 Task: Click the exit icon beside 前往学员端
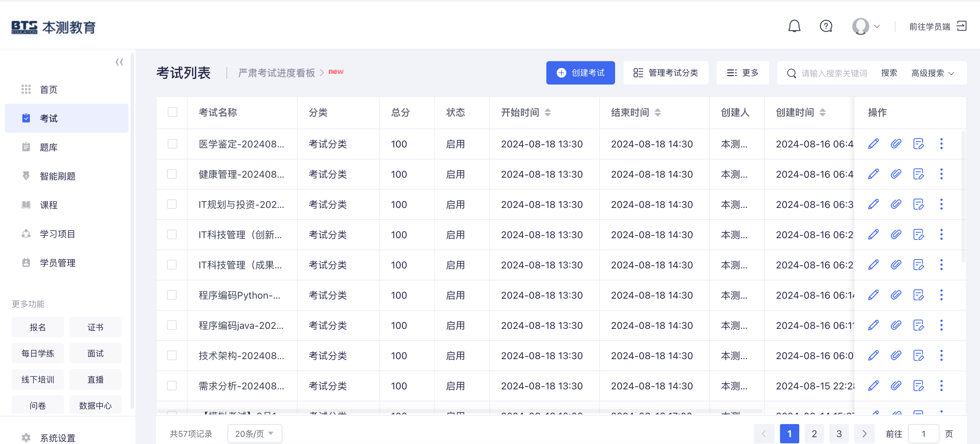pos(961,26)
